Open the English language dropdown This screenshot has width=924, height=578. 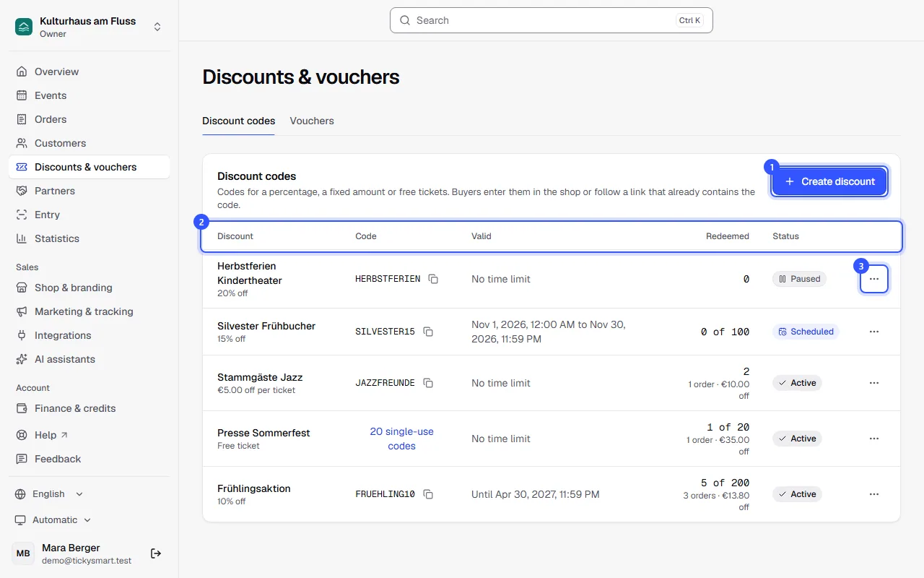pyautogui.click(x=49, y=494)
